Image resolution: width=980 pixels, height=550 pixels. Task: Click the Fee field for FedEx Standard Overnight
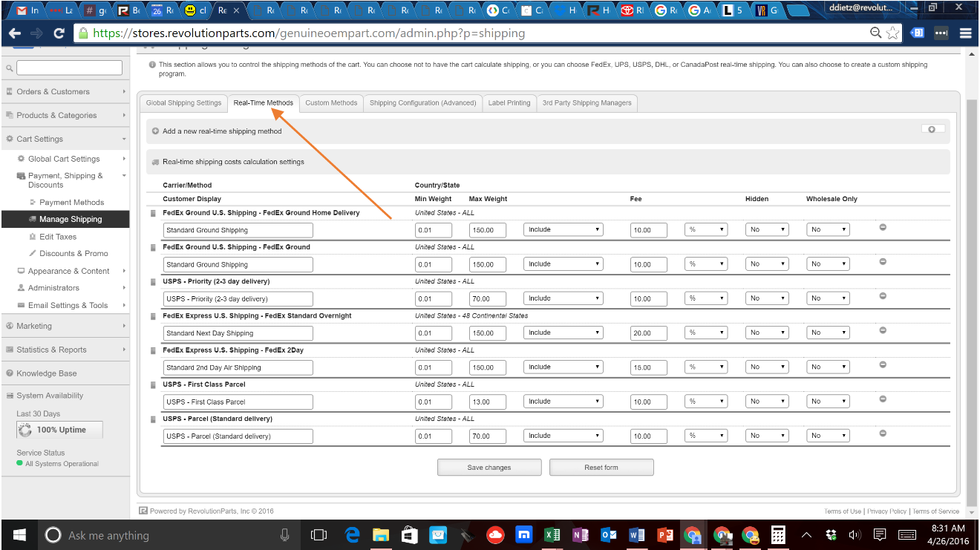(649, 333)
